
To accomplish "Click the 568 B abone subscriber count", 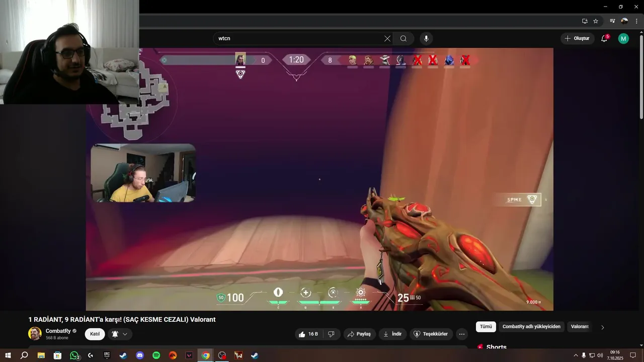I will pos(57,338).
